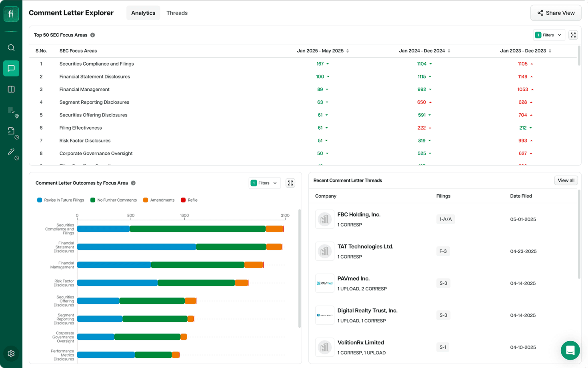Expand the Top 50 SEC Focus Areas panel
Image resolution: width=588 pixels, height=368 pixels.
[573, 35]
